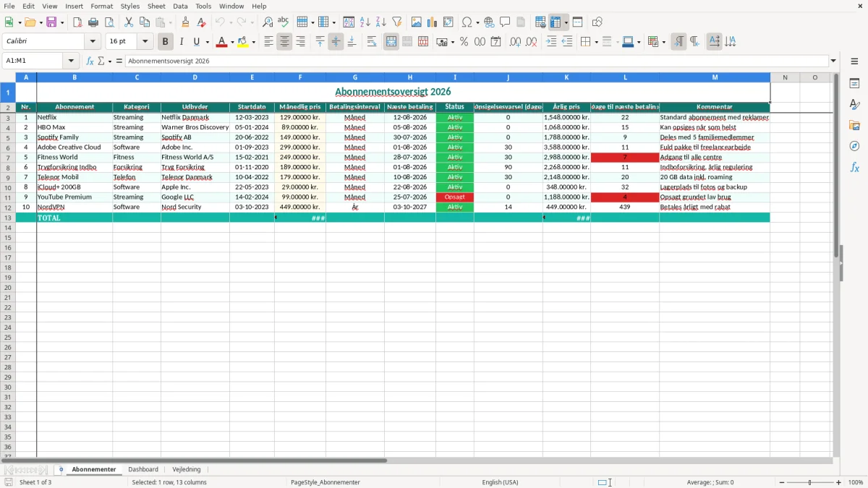Click the Zoom In plus button
This screenshot has height=488, width=868.
tap(839, 482)
